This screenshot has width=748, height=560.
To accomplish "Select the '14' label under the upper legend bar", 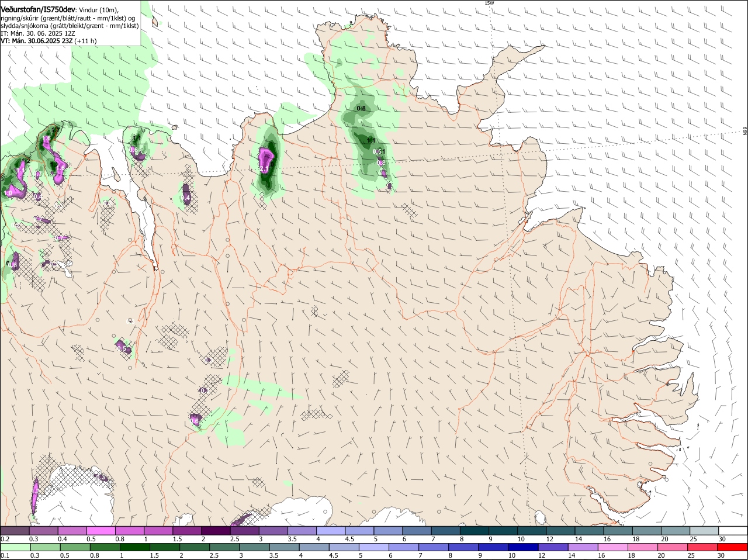I will tap(579, 539).
